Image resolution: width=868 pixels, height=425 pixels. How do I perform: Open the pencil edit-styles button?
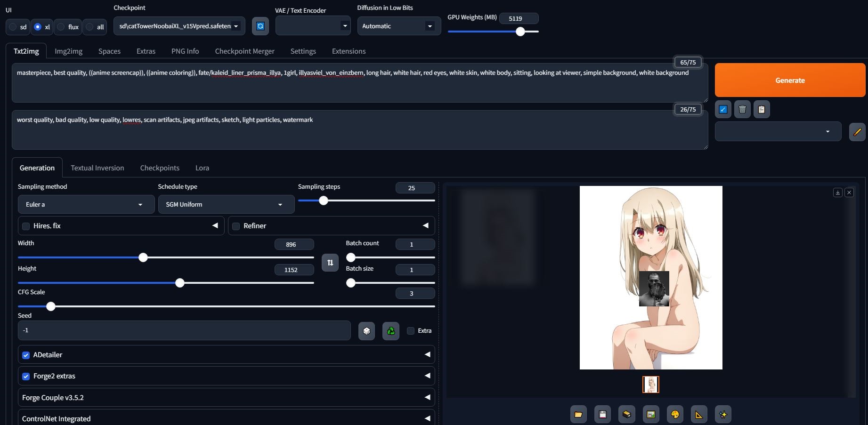click(x=857, y=132)
